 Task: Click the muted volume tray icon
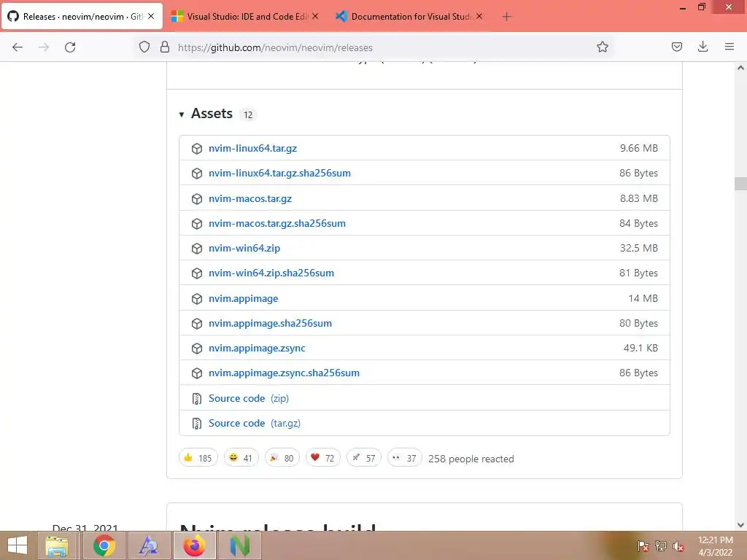[x=678, y=546]
